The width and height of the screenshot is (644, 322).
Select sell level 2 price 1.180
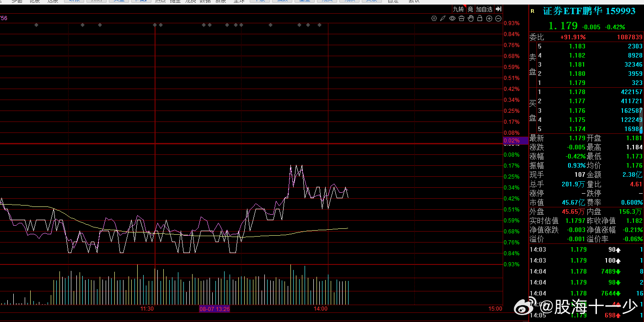click(577, 74)
